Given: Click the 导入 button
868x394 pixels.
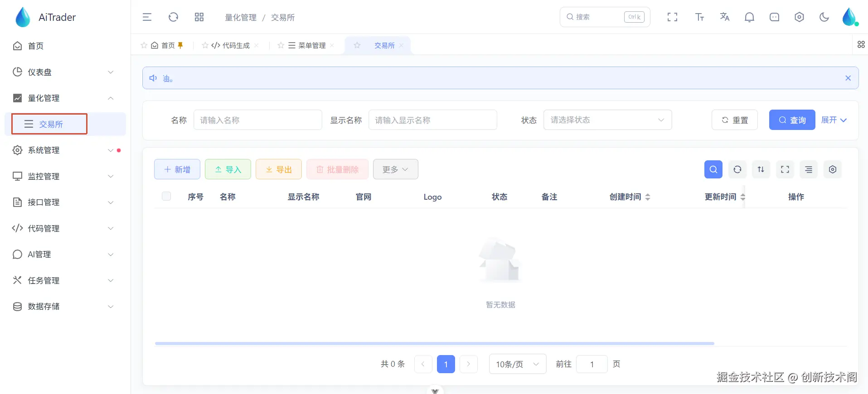Looking at the screenshot, I should tap(228, 169).
